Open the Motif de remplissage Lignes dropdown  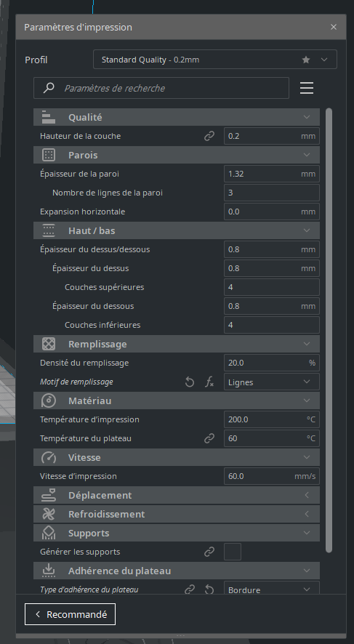coord(271,382)
